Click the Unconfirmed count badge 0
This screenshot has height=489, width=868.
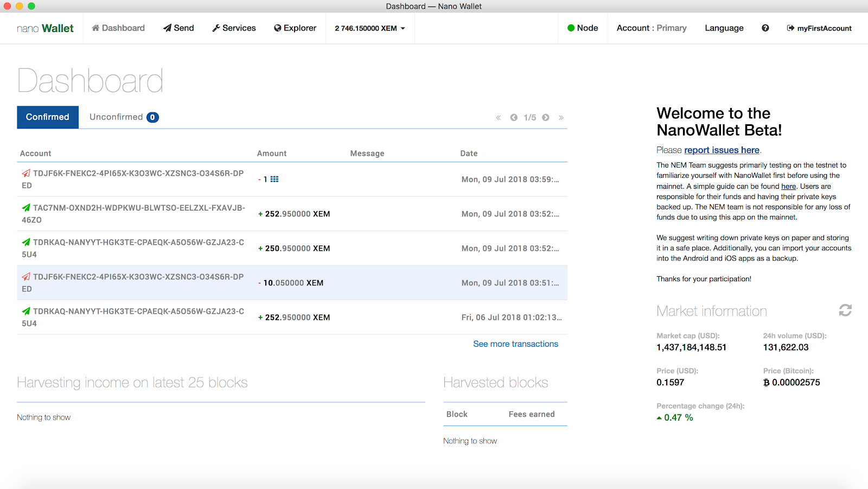152,117
